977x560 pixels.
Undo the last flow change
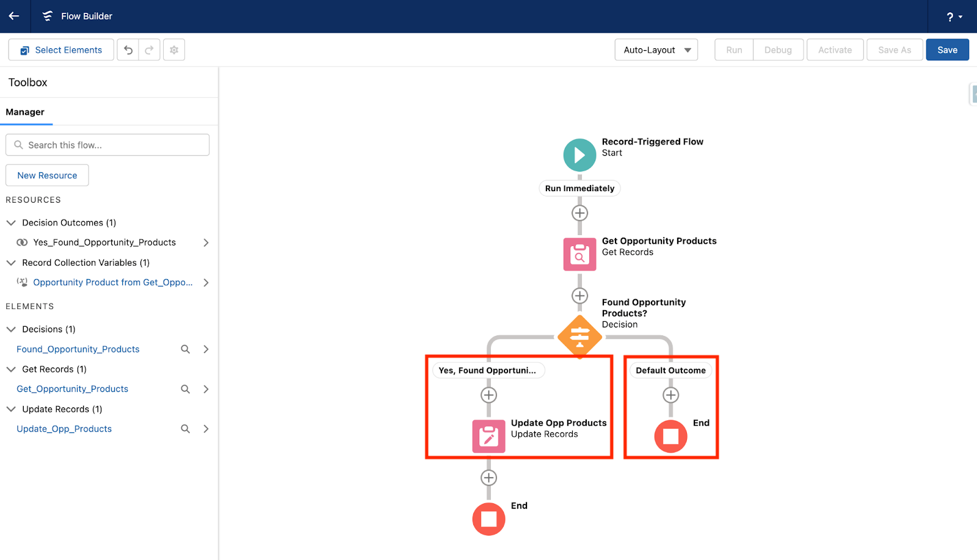point(127,49)
